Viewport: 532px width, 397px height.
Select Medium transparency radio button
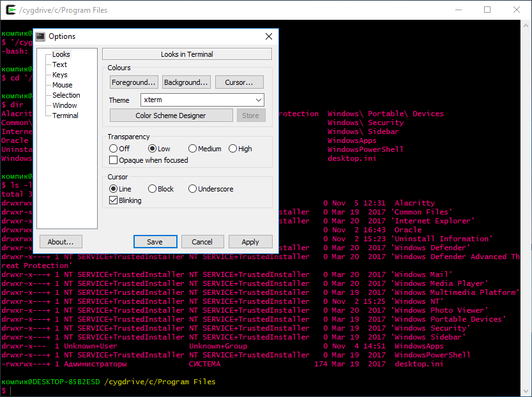(x=193, y=149)
